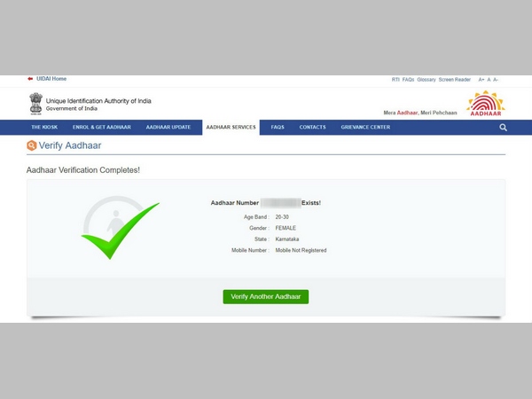Click the Government of India emblem
532x399 pixels.
click(35, 103)
